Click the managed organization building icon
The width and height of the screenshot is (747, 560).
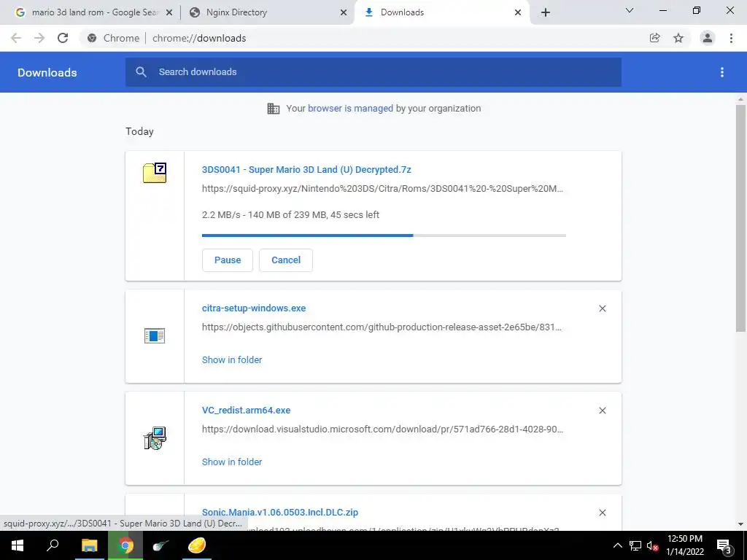[x=274, y=109]
